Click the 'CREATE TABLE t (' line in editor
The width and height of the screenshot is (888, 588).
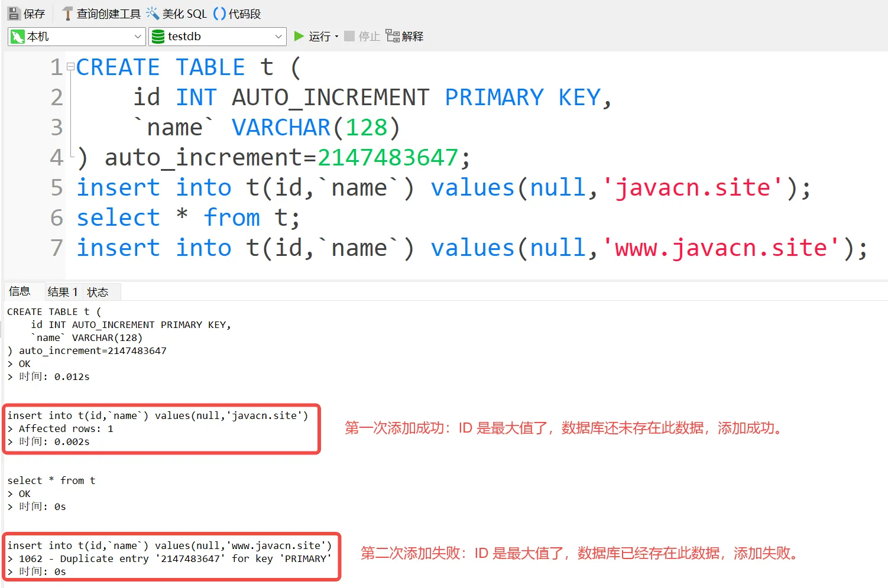189,67
